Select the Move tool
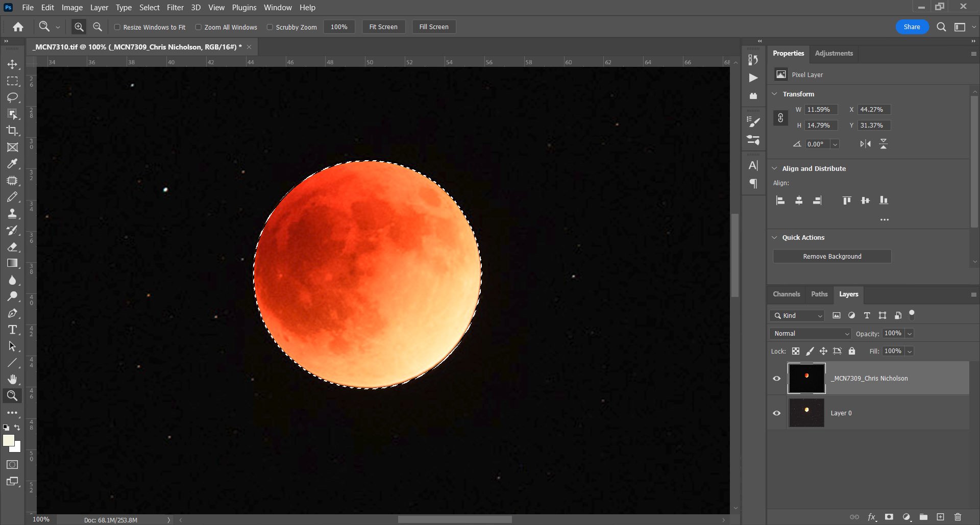Viewport: 980px width, 525px height. click(x=12, y=65)
